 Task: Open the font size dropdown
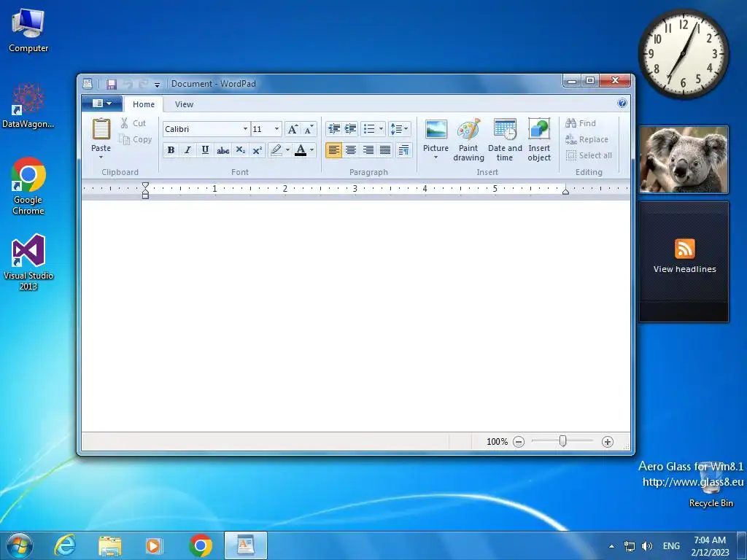coord(276,129)
